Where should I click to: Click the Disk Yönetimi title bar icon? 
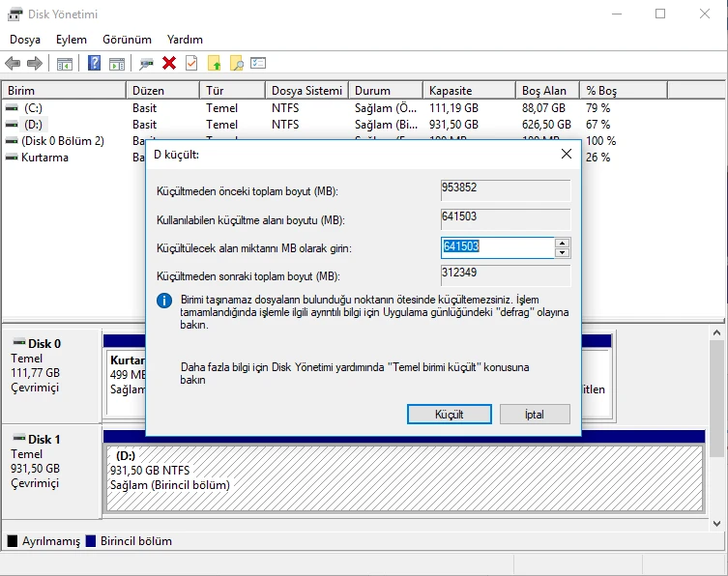(15, 14)
